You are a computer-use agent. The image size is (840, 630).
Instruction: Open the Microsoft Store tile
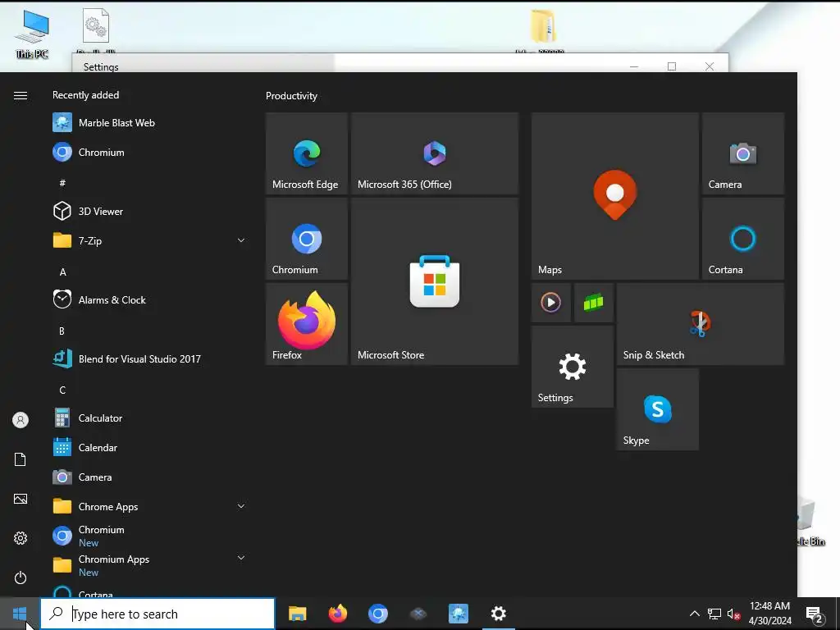coord(435,282)
